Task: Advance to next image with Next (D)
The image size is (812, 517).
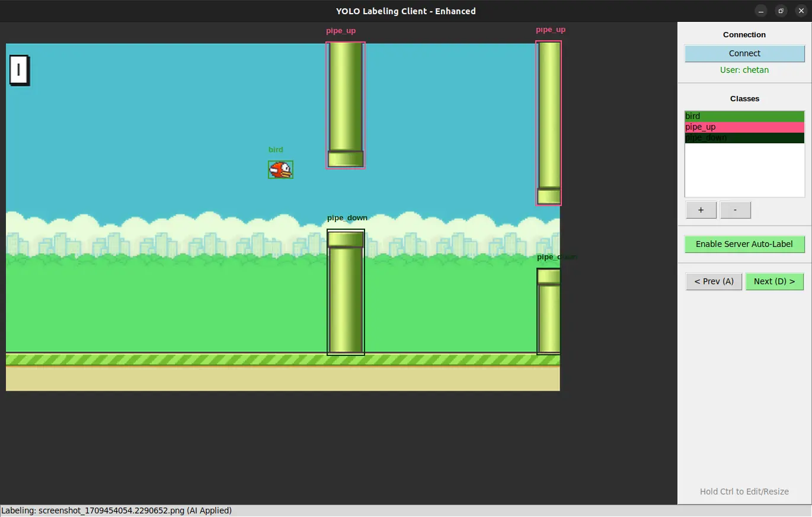Action: click(774, 281)
